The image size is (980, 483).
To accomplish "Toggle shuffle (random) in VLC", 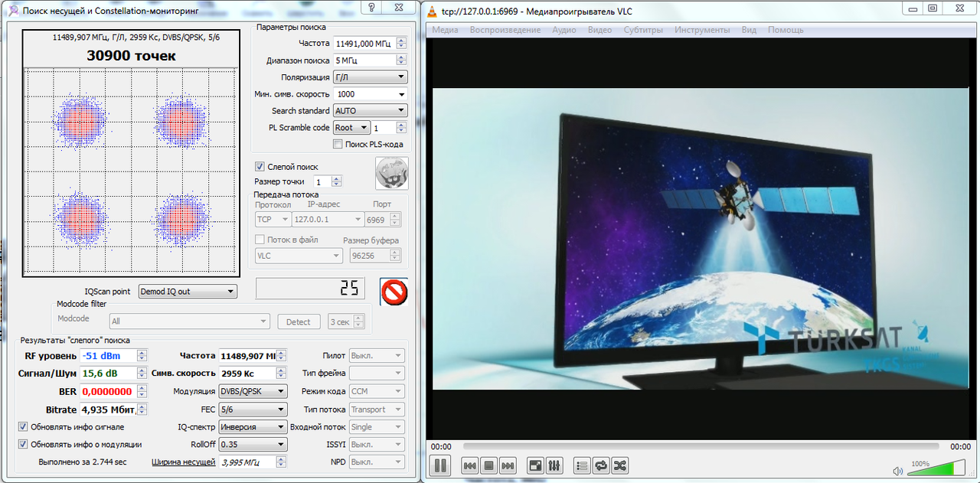I will 619,465.
